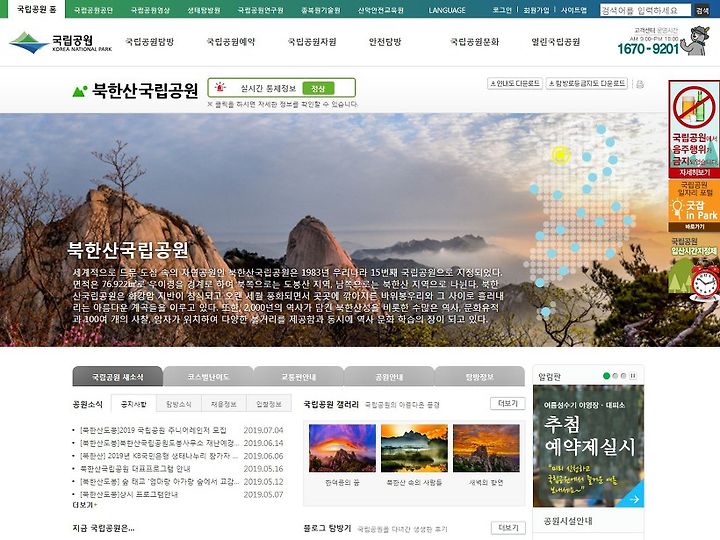Select the yellow highlighted dot on the Korea map

(560, 155)
